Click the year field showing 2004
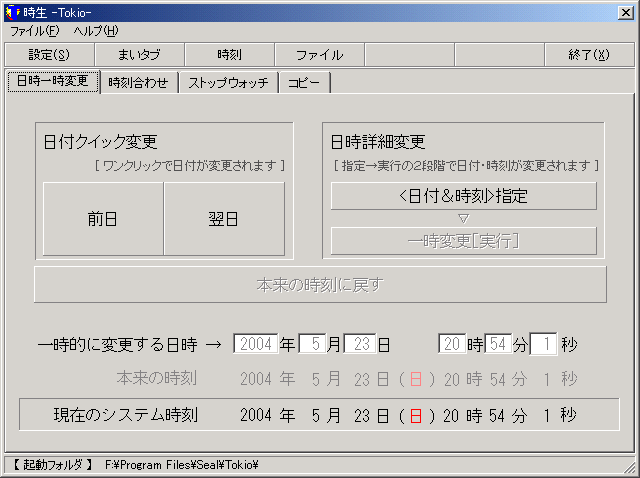640x478 pixels. point(255,344)
